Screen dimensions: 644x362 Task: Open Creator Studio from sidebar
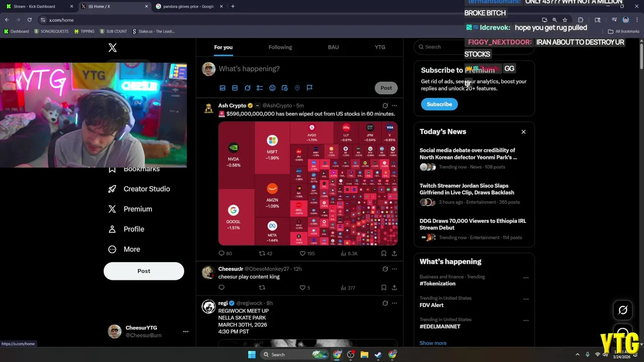pyautogui.click(x=139, y=189)
